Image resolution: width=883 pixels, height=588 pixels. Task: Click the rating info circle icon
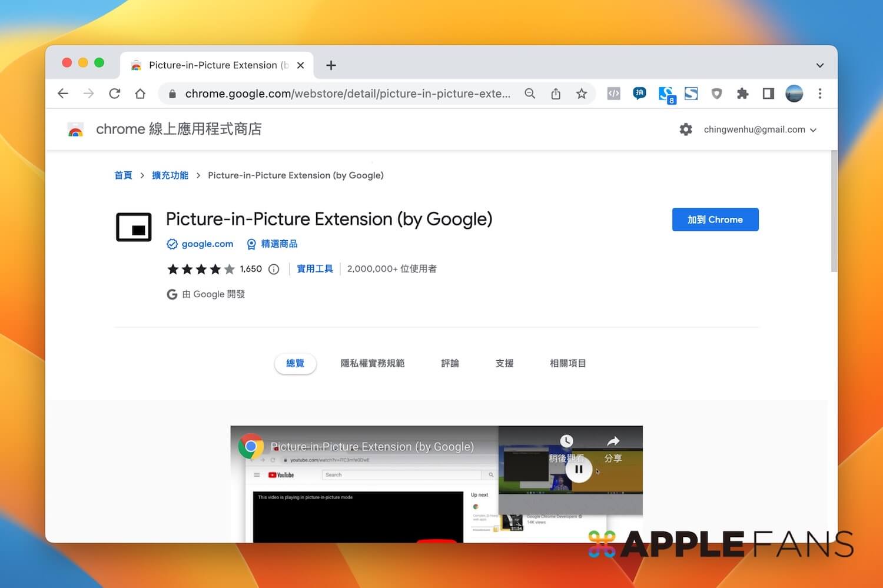(274, 269)
